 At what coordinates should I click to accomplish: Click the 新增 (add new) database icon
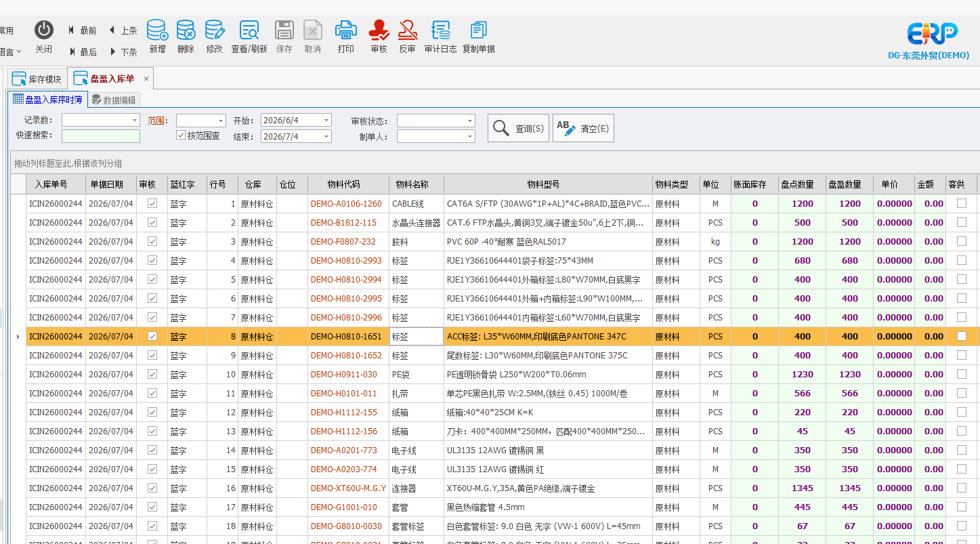tap(157, 30)
